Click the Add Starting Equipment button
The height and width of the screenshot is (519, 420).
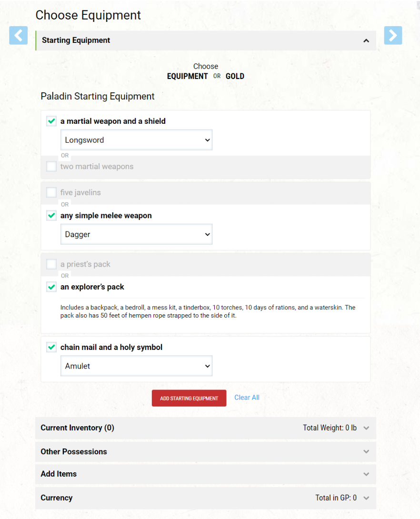189,398
